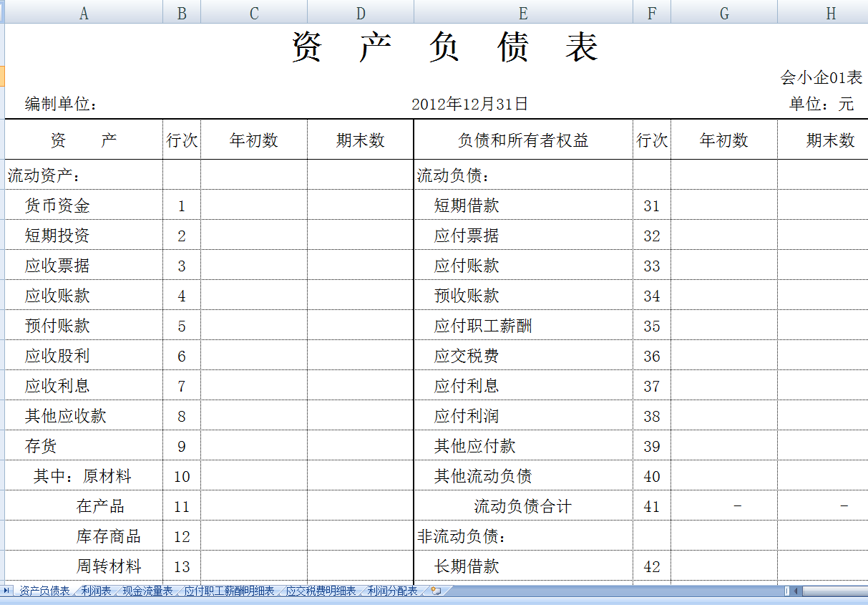The image size is (868, 605).
Task: Select the 其他流动负债 cell
Action: coord(523,477)
